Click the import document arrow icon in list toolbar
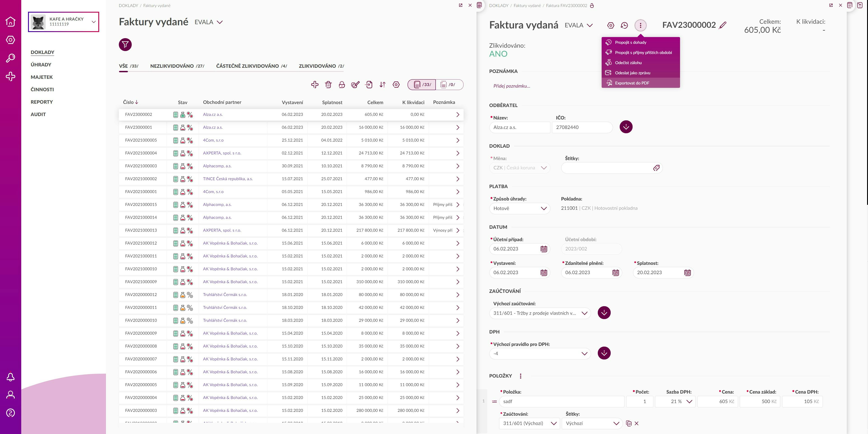Image resolution: width=868 pixels, height=434 pixels. [x=369, y=84]
